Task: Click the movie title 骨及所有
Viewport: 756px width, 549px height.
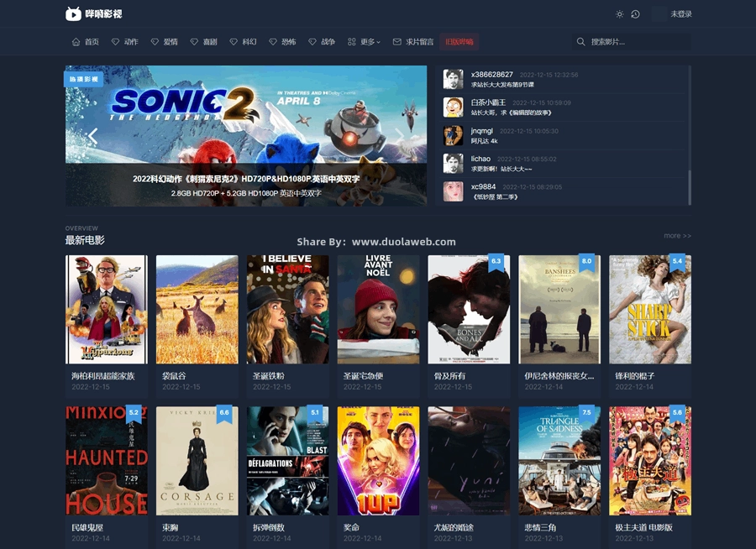Action: (450, 376)
